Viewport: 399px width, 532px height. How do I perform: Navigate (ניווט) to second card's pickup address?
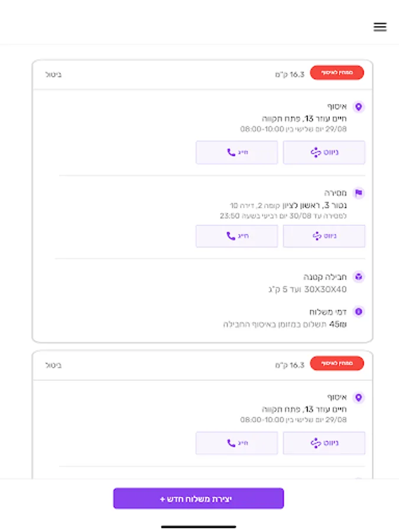(324, 443)
